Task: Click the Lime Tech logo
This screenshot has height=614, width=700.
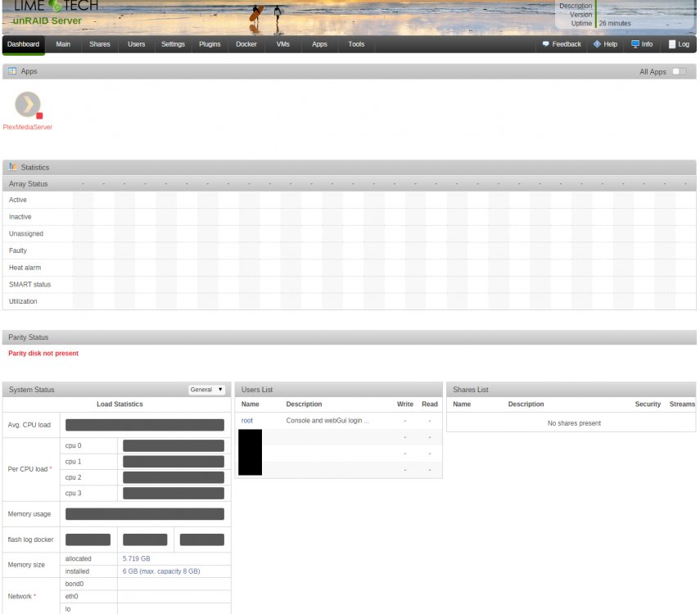Action: [56, 7]
